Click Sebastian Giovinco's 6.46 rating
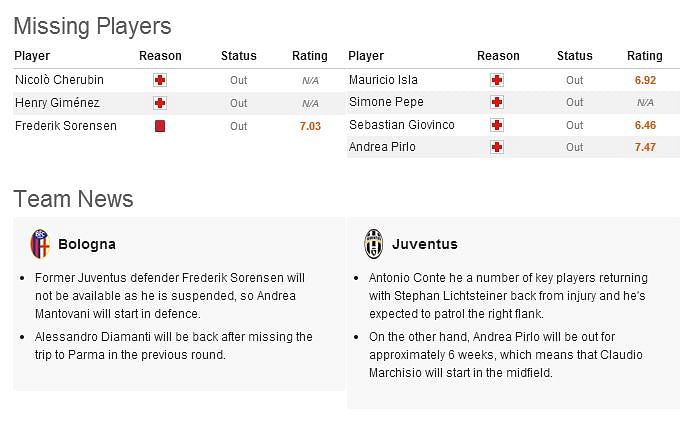682x423 pixels. click(645, 125)
